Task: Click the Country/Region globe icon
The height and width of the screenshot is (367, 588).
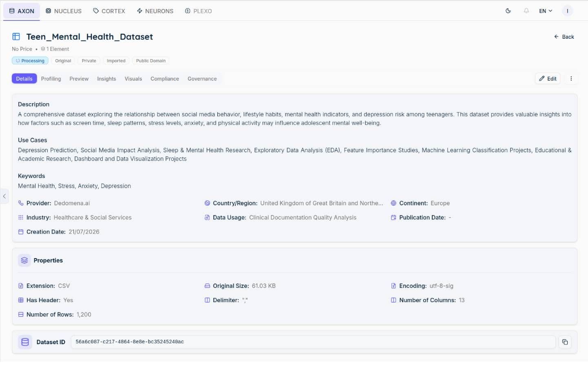Action: 207,203
